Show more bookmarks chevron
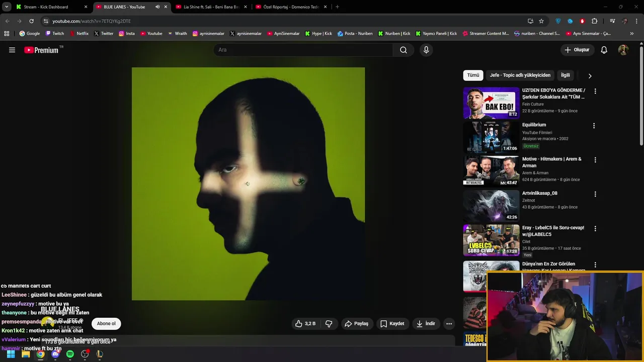 632,34
